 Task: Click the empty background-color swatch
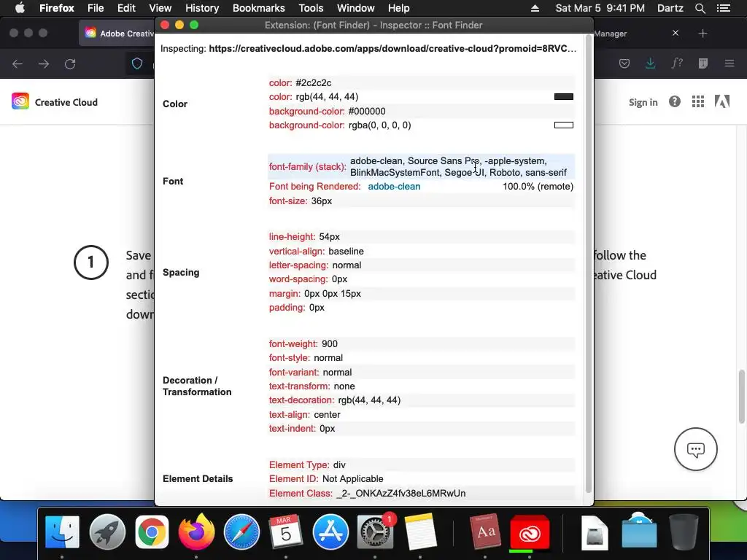564,125
